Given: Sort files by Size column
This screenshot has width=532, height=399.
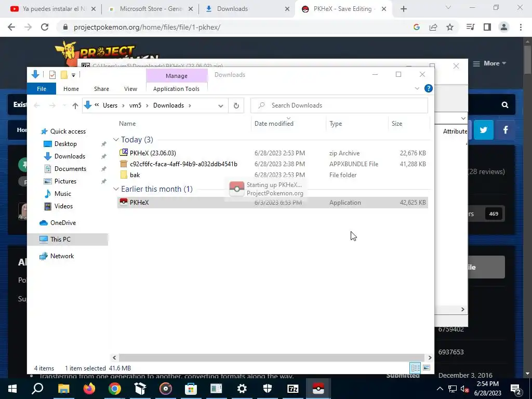Looking at the screenshot, I should pos(396,124).
